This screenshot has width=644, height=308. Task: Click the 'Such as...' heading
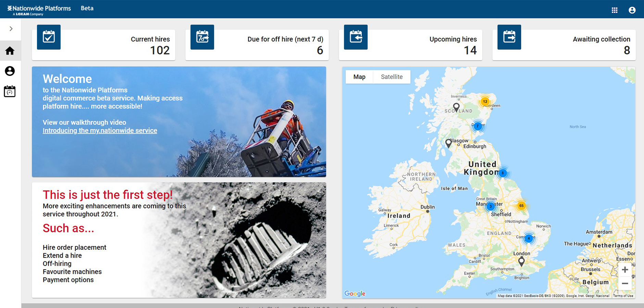point(68,228)
